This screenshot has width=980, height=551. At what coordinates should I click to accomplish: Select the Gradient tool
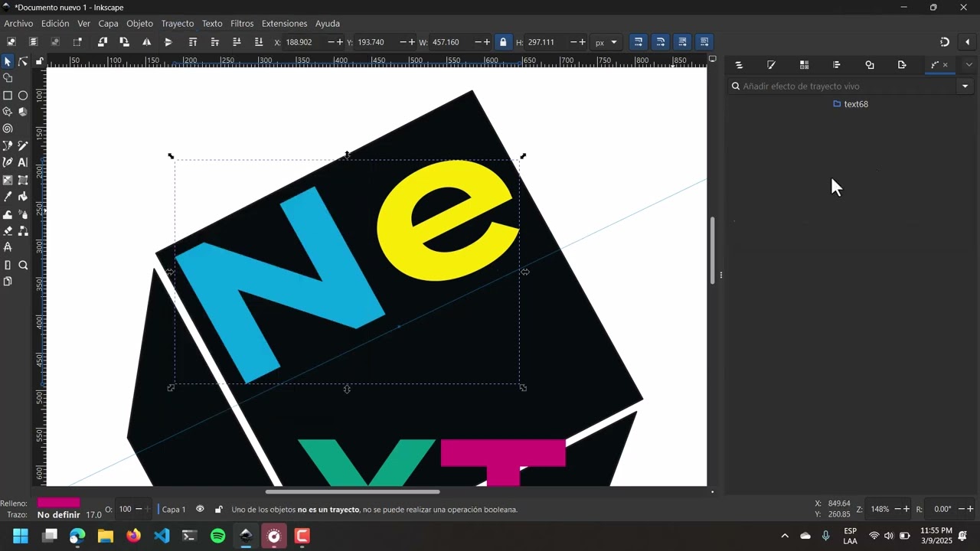tap(8, 181)
